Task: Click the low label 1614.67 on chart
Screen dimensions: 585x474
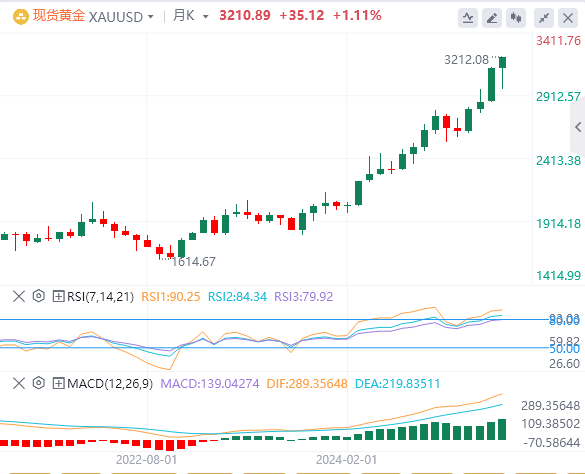Action: (x=193, y=262)
